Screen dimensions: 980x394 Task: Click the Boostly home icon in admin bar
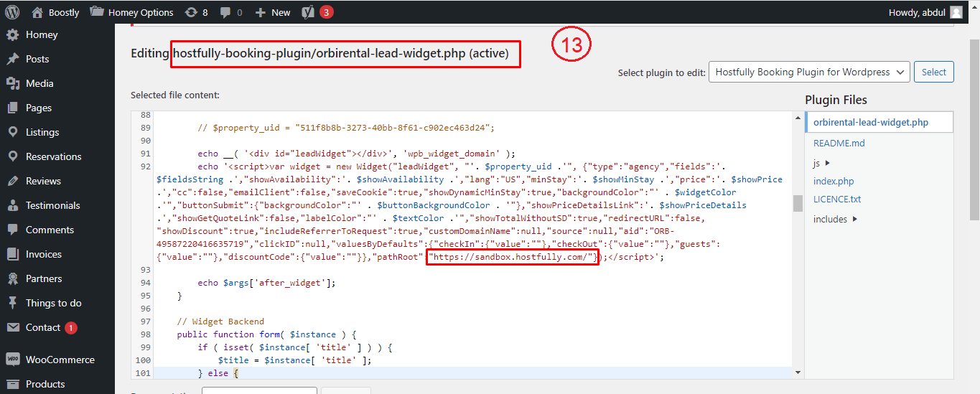[x=37, y=12]
